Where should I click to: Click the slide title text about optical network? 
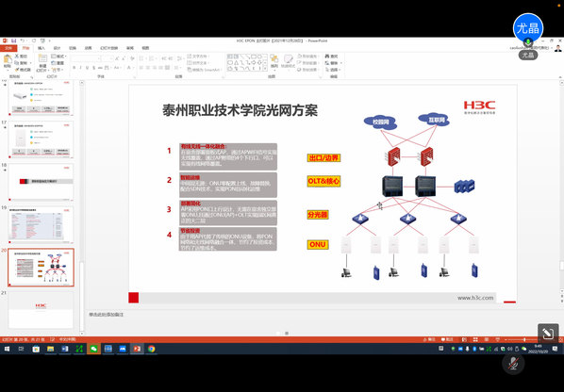tap(240, 110)
